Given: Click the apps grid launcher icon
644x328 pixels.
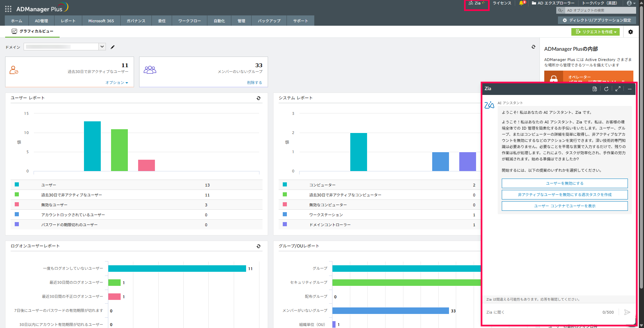Looking at the screenshot, I should pos(8,9).
